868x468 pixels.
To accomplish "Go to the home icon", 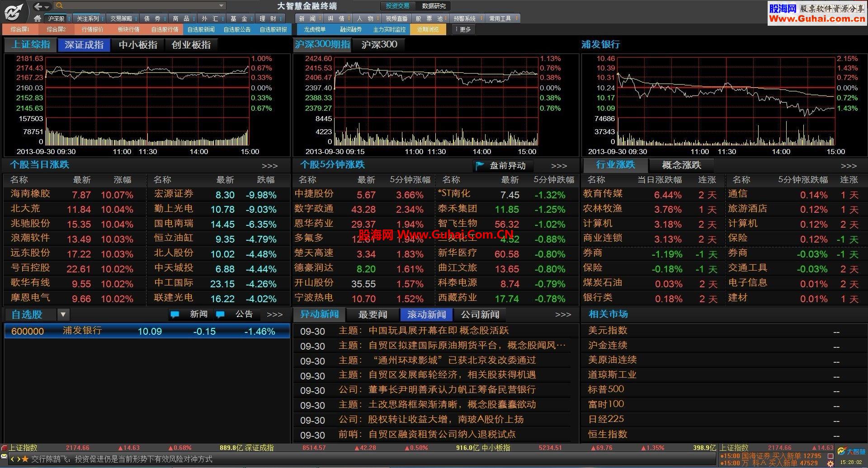I will pos(38,19).
